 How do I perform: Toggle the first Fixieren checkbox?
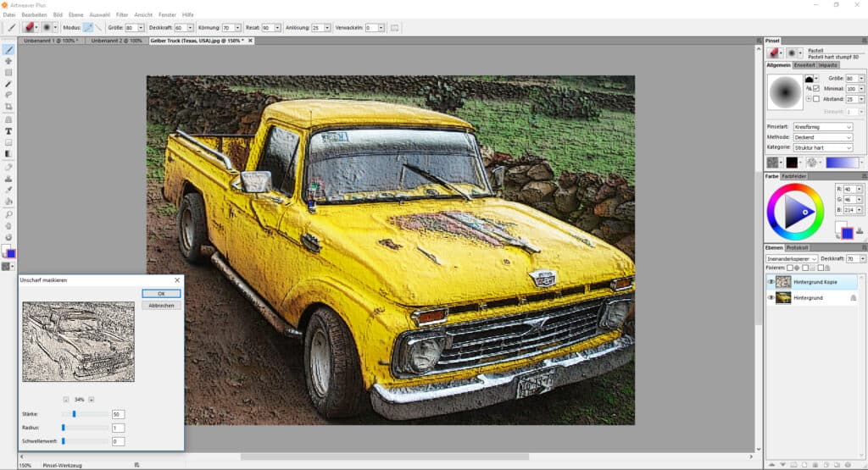(x=790, y=268)
